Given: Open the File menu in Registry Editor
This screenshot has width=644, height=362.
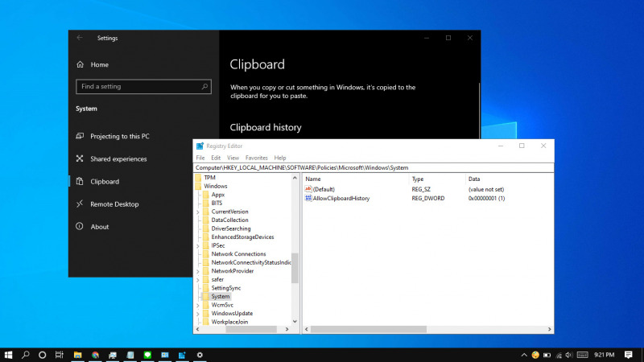Looking at the screenshot, I should click(x=200, y=158).
